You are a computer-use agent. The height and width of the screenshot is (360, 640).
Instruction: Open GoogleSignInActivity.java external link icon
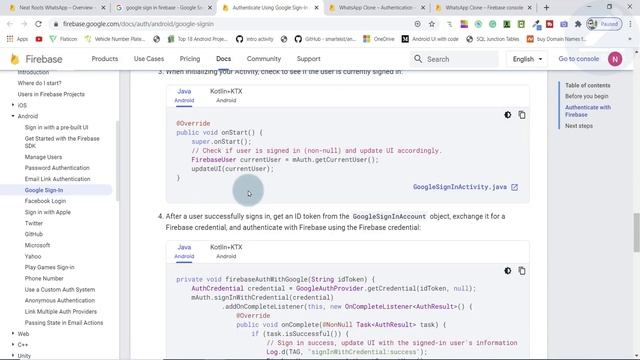tap(514, 187)
